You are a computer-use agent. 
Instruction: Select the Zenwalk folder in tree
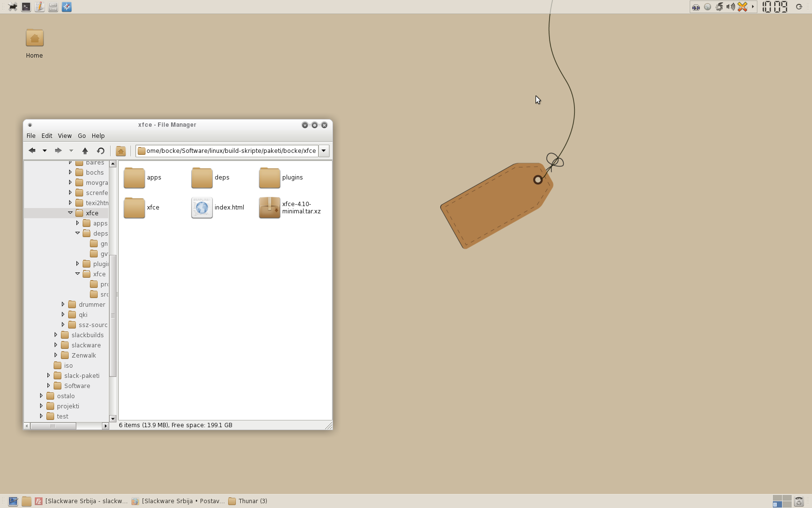84,355
